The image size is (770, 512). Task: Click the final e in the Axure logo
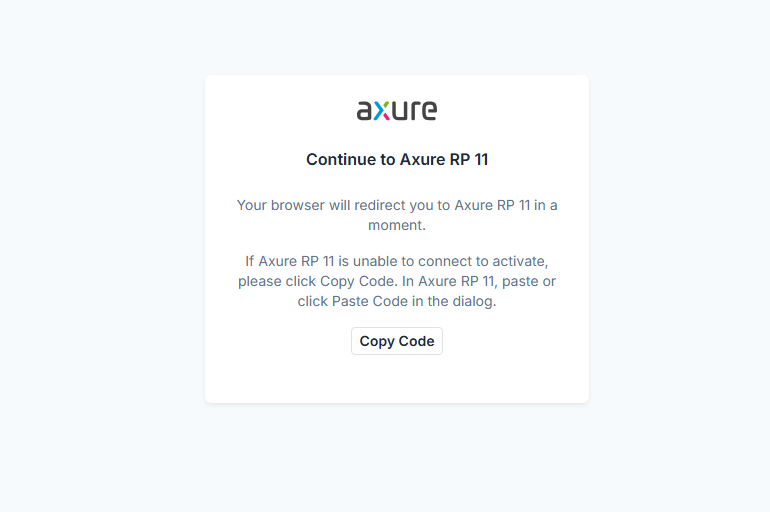428,111
